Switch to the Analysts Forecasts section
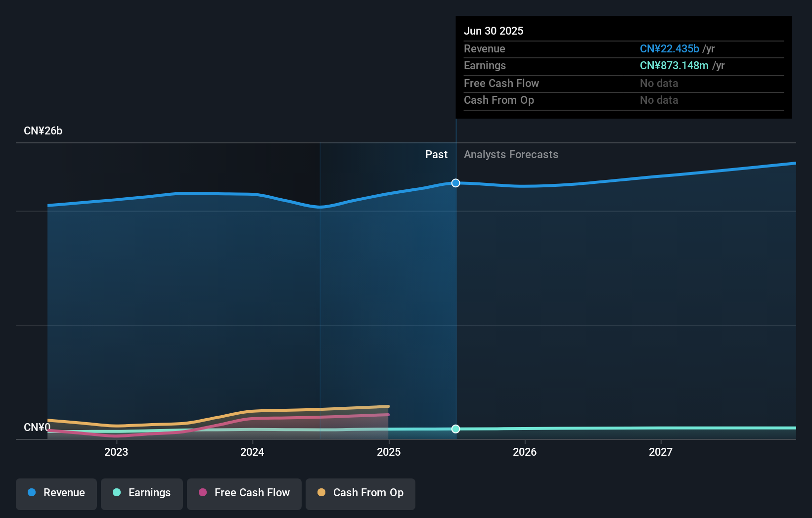This screenshot has width=812, height=518. pos(511,154)
